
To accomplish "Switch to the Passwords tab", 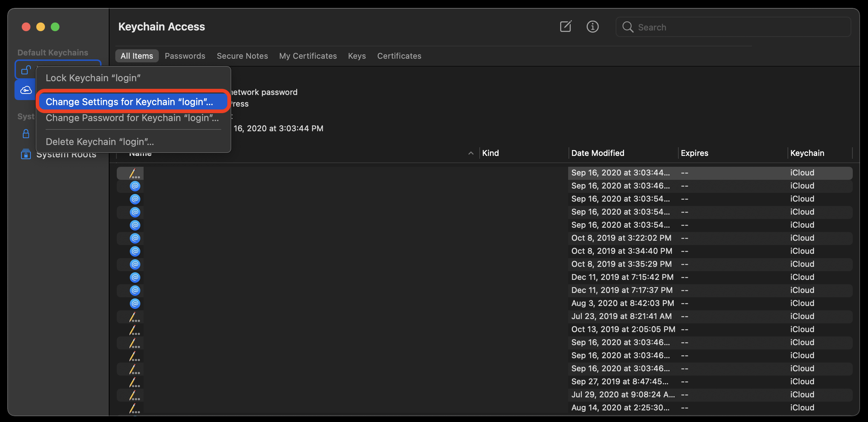I will [185, 56].
